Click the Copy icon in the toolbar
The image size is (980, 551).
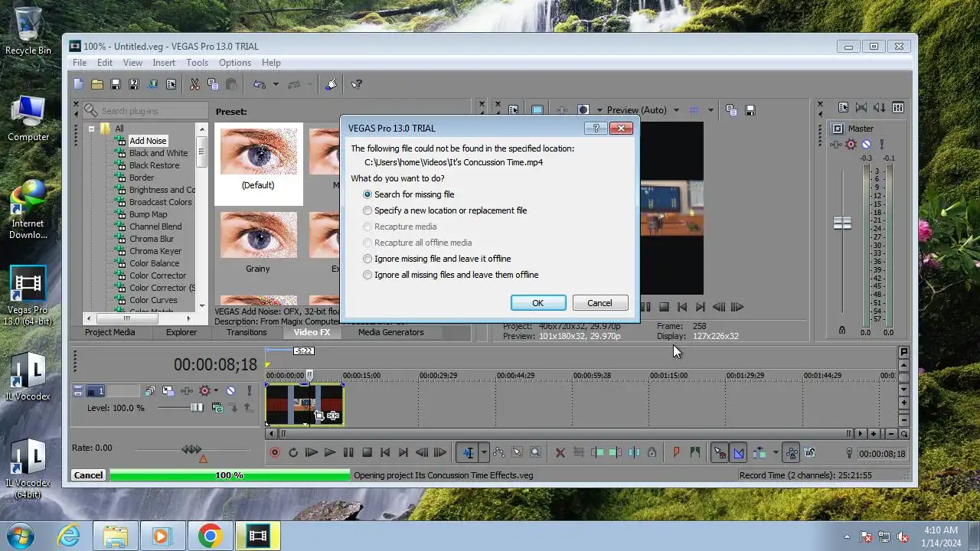(x=213, y=84)
